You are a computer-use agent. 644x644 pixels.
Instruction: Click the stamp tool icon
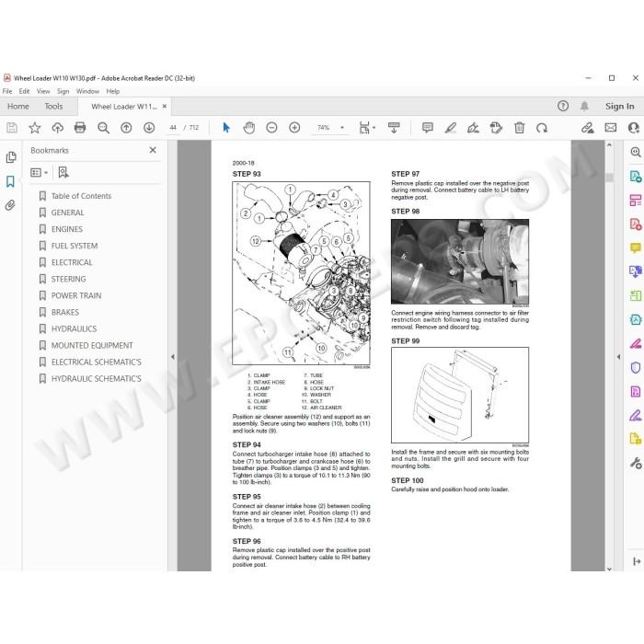496,128
